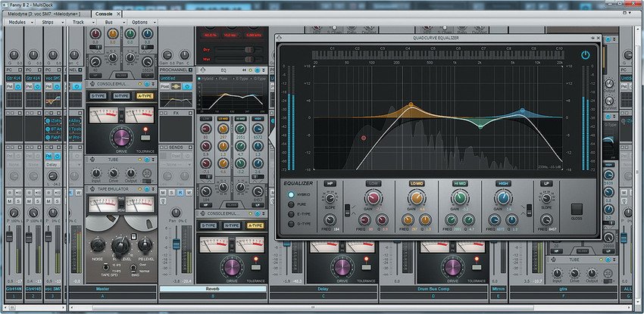Screen dimensions: 644x314
Task: Click the HI MID gain knob
Action: click(458, 199)
